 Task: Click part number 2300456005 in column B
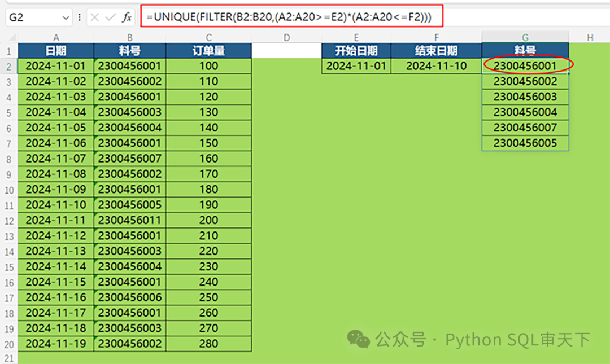coord(130,204)
